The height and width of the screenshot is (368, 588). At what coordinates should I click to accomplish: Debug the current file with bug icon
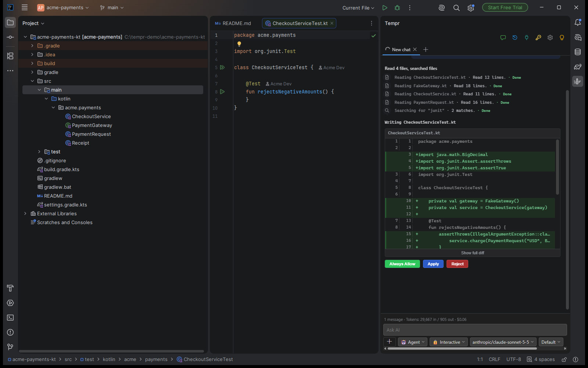[397, 8]
